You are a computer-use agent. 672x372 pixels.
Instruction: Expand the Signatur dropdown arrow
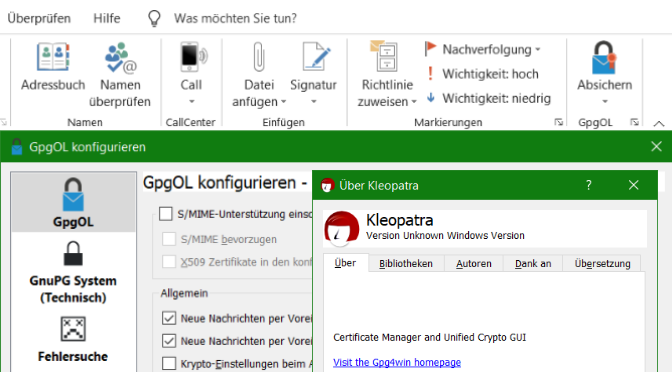tap(314, 102)
